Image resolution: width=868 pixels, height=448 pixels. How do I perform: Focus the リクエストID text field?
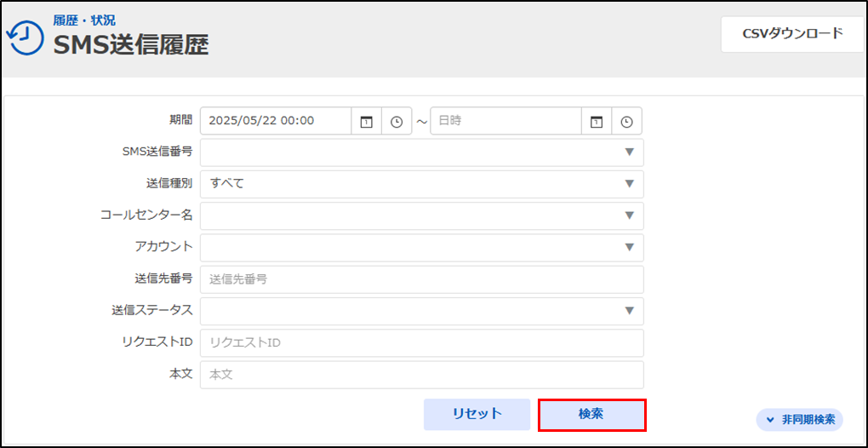point(421,343)
